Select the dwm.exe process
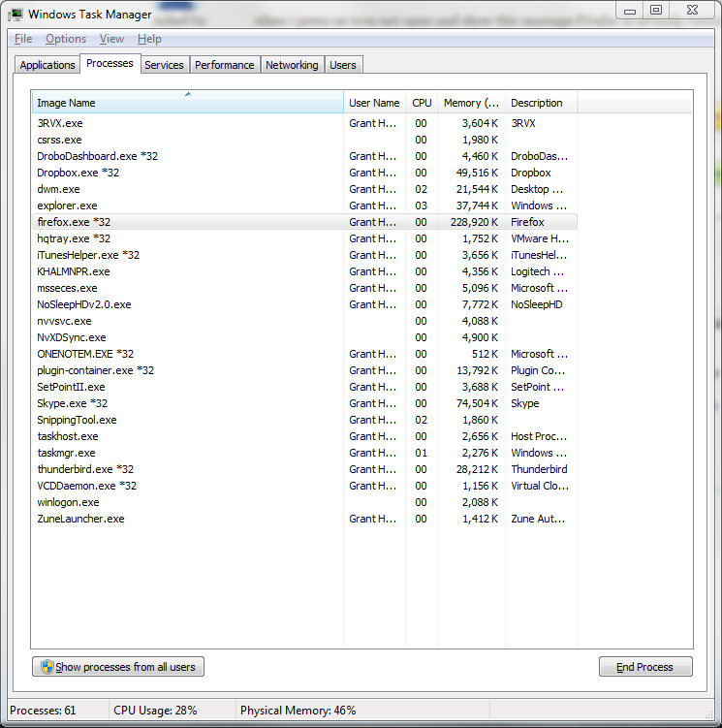 [304, 189]
